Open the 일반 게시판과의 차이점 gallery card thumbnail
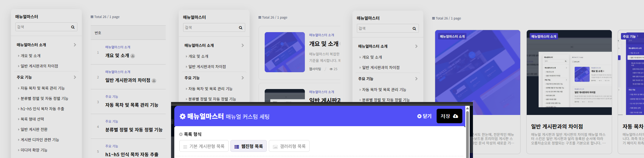 coord(569,73)
